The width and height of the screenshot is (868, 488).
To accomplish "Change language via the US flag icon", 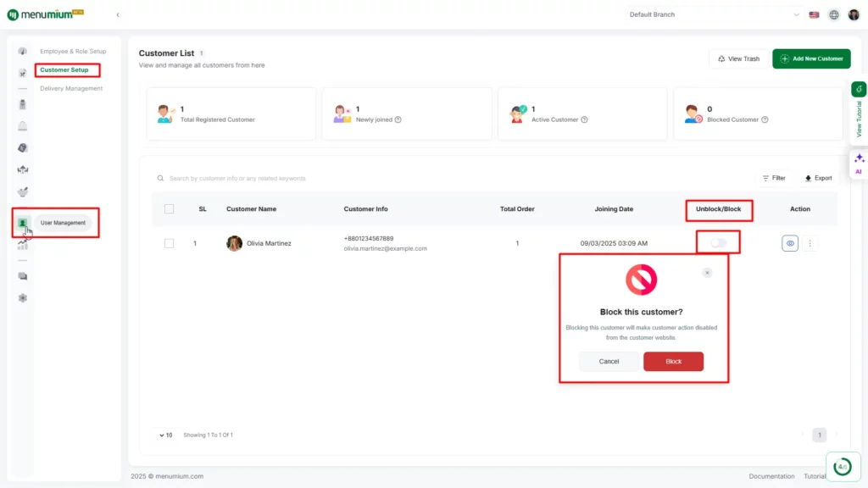I will click(814, 15).
